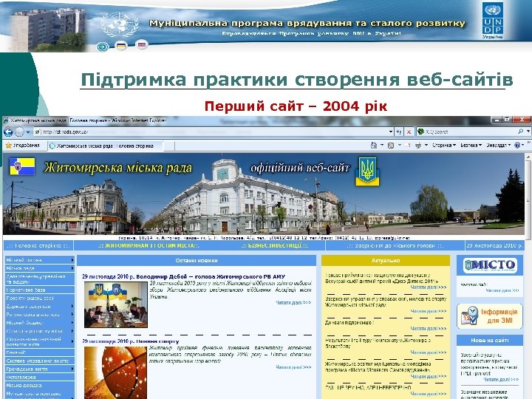Open Департаменти, управління та відділи item
This screenshot has height=399, width=532.
pos(40,279)
